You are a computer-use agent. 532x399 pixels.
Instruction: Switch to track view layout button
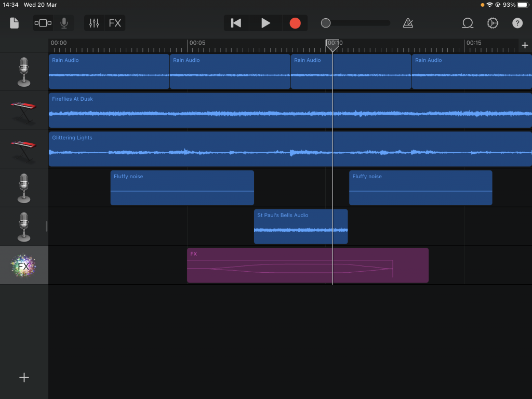click(x=43, y=23)
